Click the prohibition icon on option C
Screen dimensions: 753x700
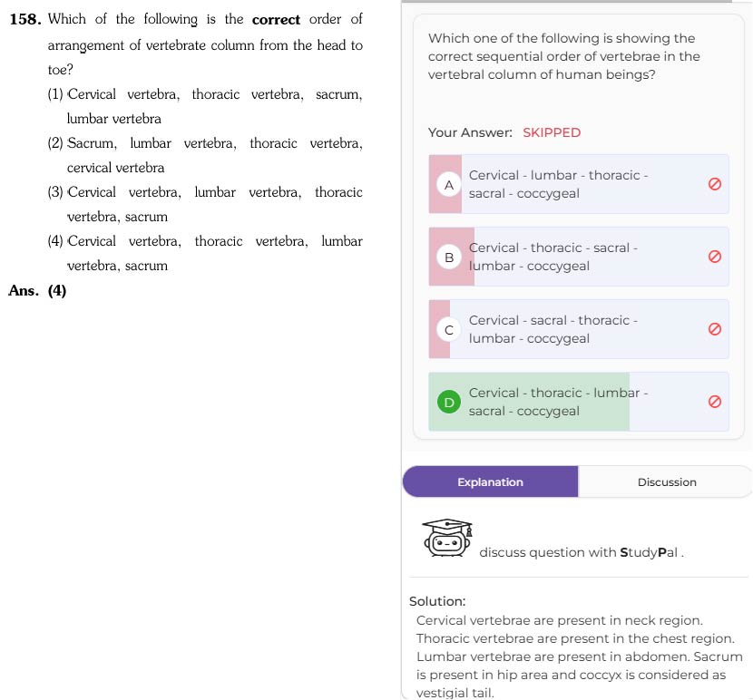[715, 329]
